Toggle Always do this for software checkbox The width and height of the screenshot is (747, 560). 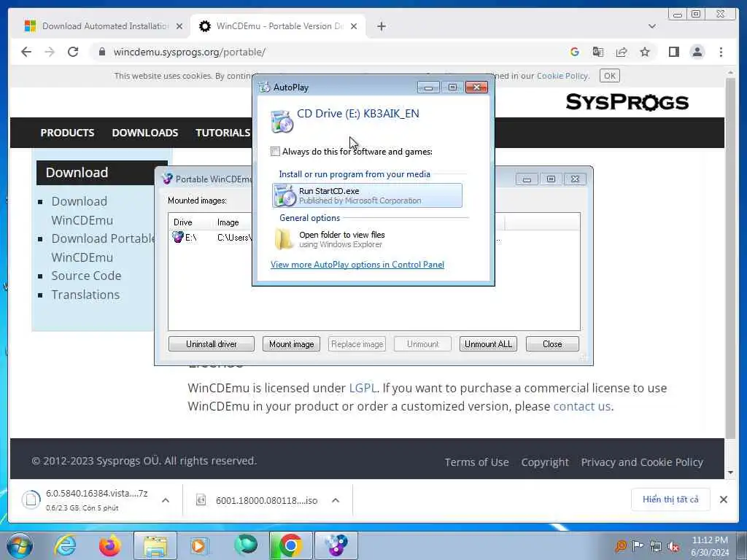(x=275, y=152)
